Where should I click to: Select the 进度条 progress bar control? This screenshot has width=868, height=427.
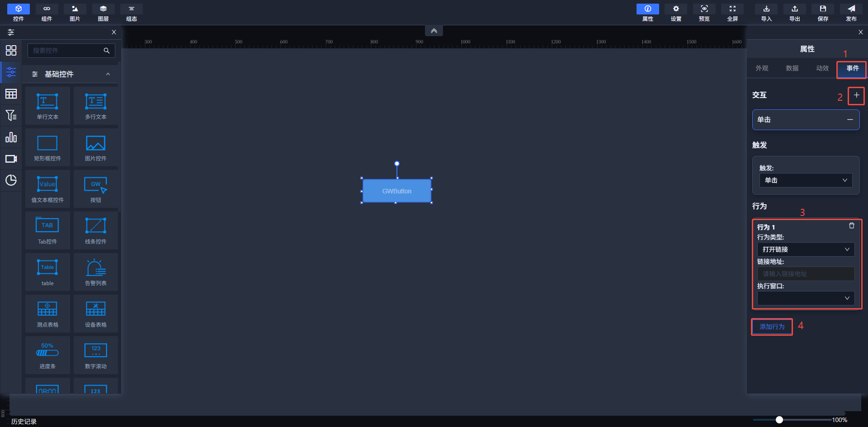point(47,355)
